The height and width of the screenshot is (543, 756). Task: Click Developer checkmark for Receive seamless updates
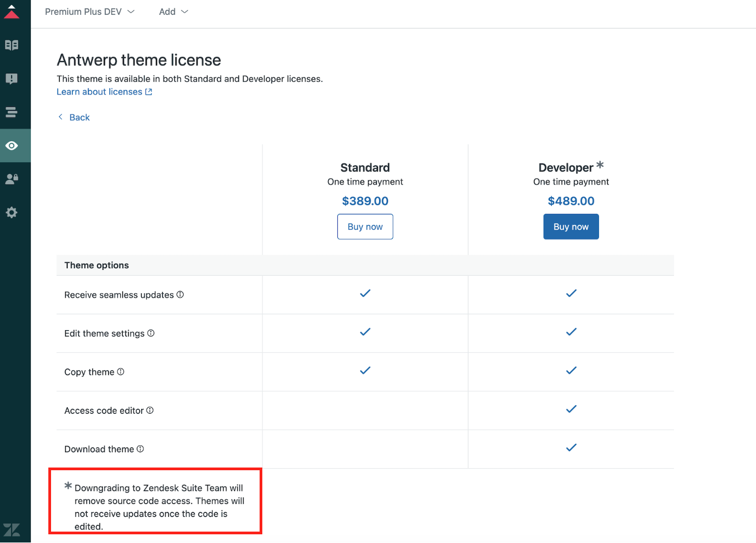click(x=571, y=293)
